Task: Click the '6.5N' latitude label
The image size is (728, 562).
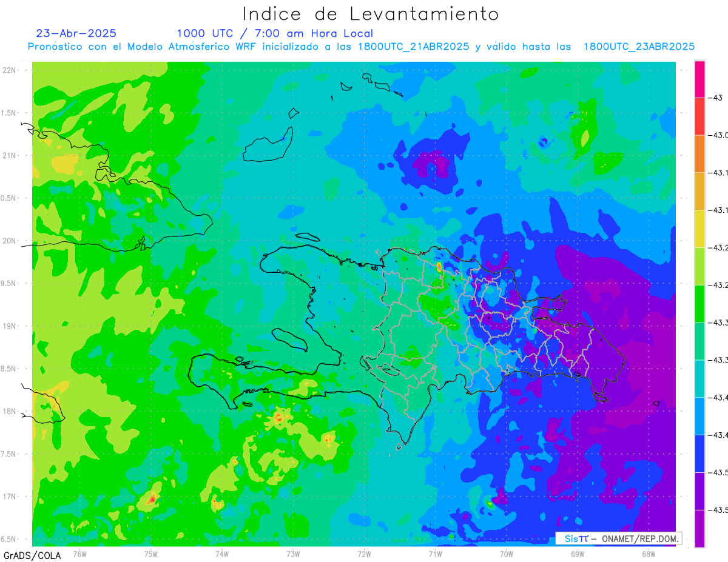Action: 9,539
